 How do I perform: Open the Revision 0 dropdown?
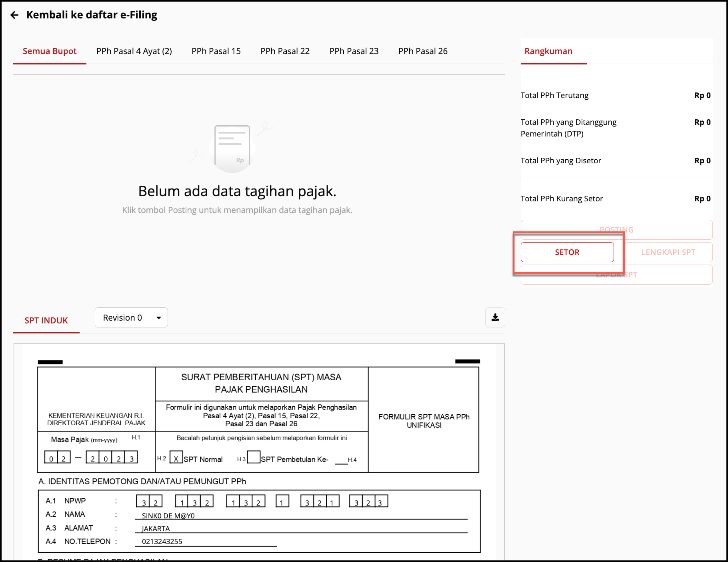pyautogui.click(x=131, y=317)
